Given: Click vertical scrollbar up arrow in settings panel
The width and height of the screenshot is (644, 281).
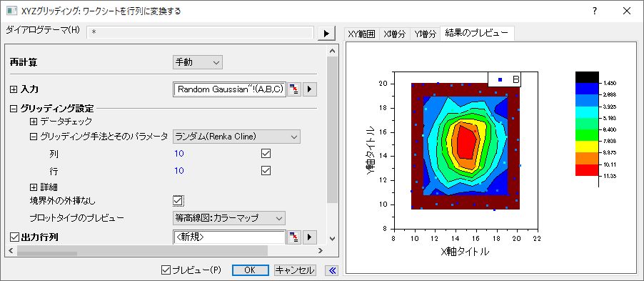Looking at the screenshot, I should 332,51.
